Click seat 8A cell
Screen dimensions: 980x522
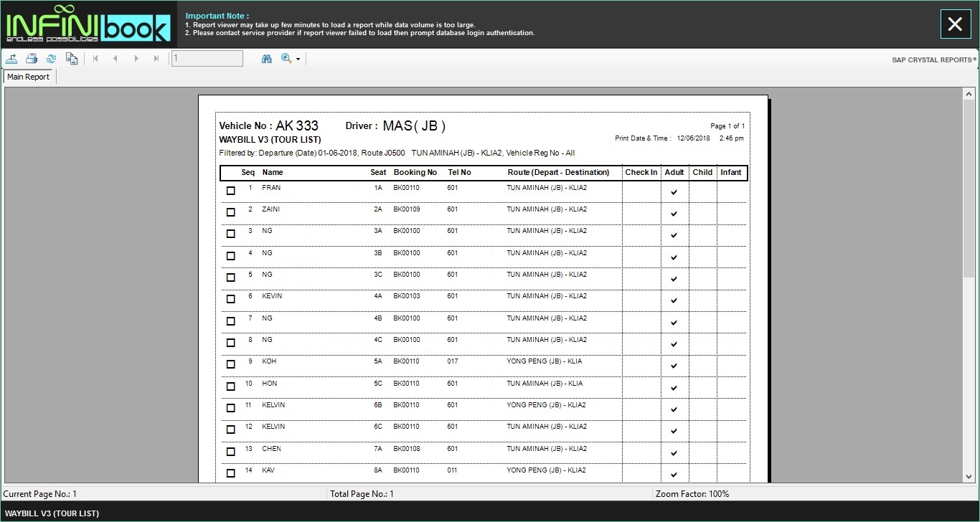(378, 470)
